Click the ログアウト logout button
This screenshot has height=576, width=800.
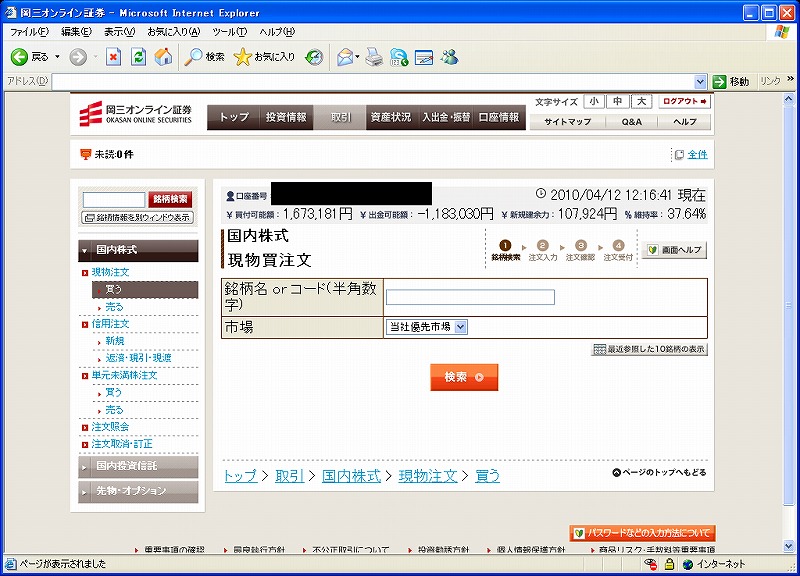(x=684, y=102)
